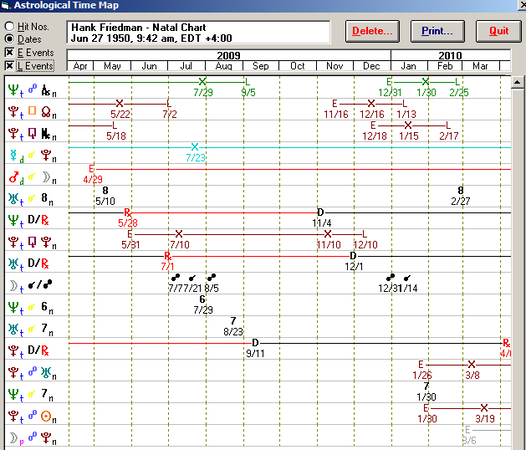This screenshot has width=526, height=450.
Task: Click the 2010 year header
Action: click(x=450, y=55)
